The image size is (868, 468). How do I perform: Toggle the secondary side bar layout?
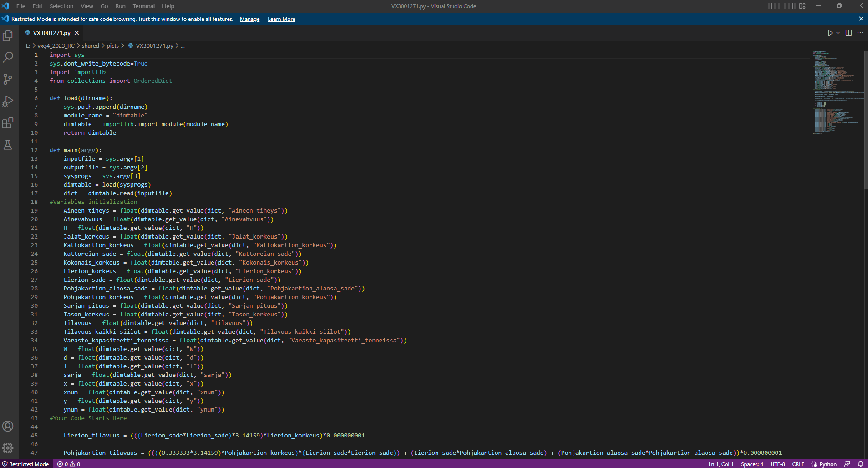coord(792,6)
